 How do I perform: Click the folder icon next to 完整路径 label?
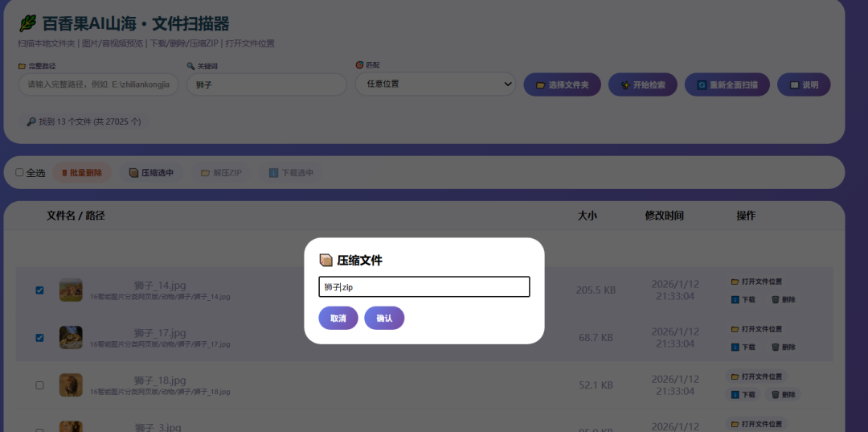(23, 66)
